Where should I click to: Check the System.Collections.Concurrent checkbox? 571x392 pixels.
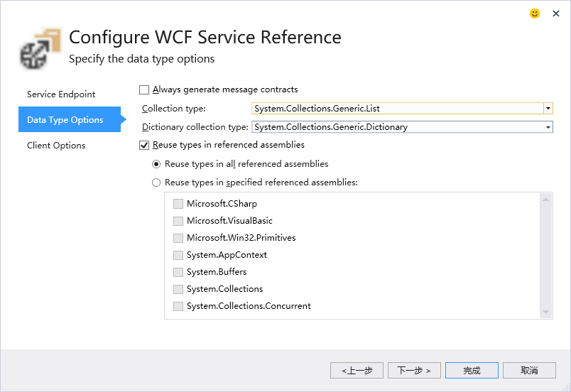click(x=178, y=306)
